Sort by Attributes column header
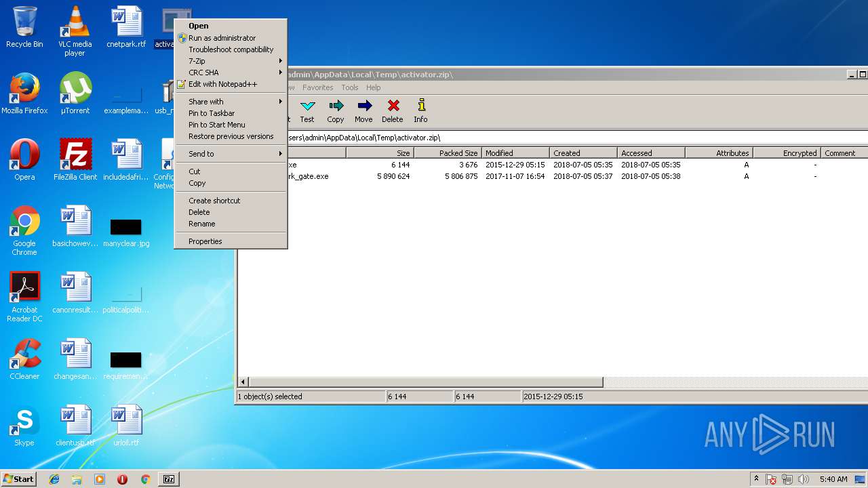868x488 pixels. pos(719,153)
